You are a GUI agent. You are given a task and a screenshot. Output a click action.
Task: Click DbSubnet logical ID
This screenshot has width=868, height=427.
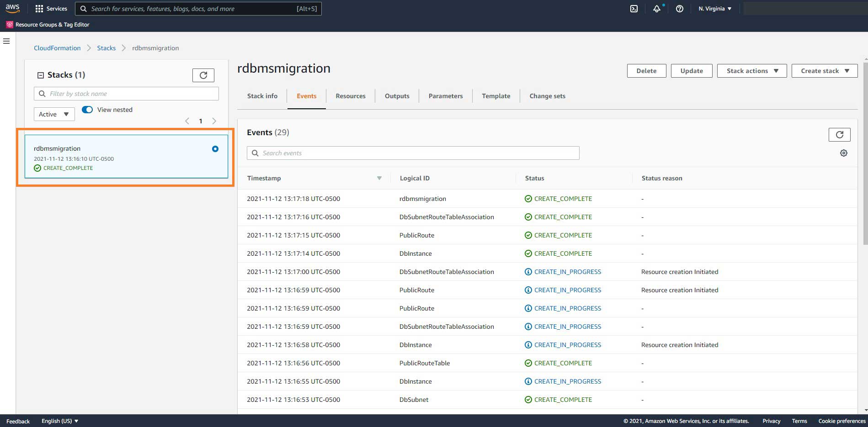tap(414, 400)
